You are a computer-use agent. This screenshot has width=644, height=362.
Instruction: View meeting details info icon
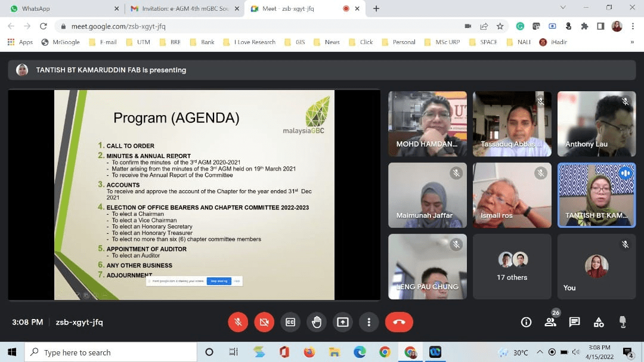pos(527,322)
